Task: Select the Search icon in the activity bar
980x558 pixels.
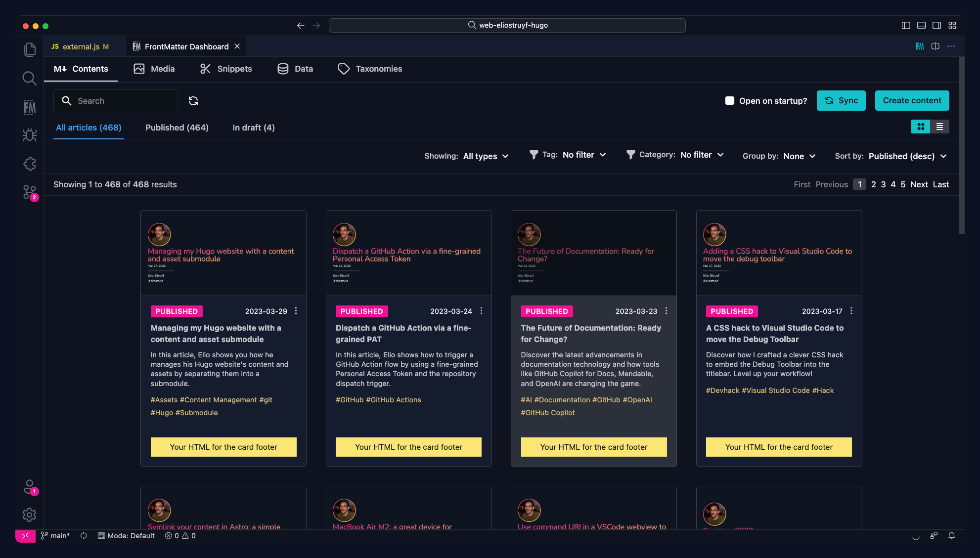Action: [x=30, y=78]
